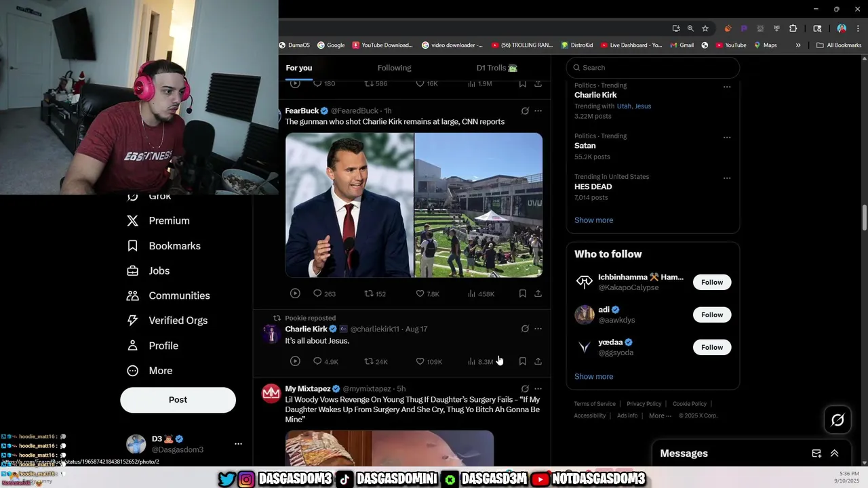Follow the adi account
Viewport: 868px width, 488px height.
pos(712,314)
